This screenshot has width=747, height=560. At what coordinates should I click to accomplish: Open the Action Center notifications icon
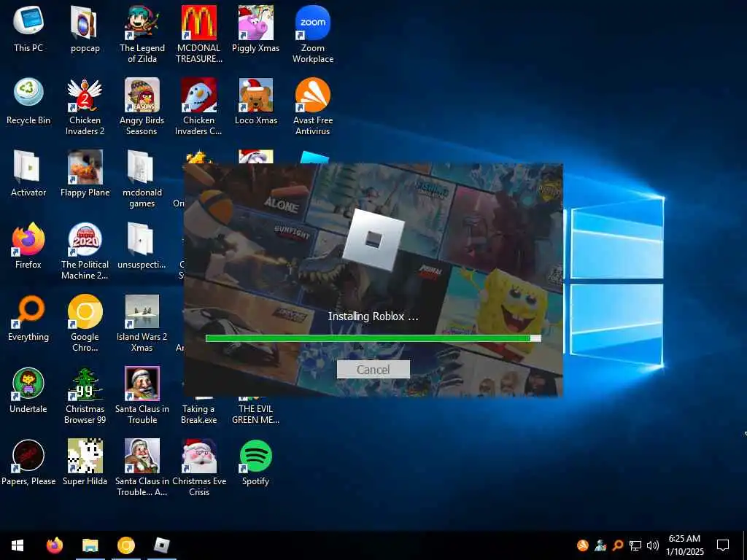click(x=723, y=545)
